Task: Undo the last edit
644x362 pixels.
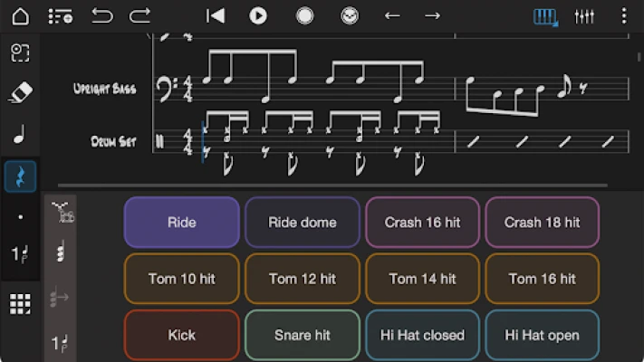Action: click(102, 16)
